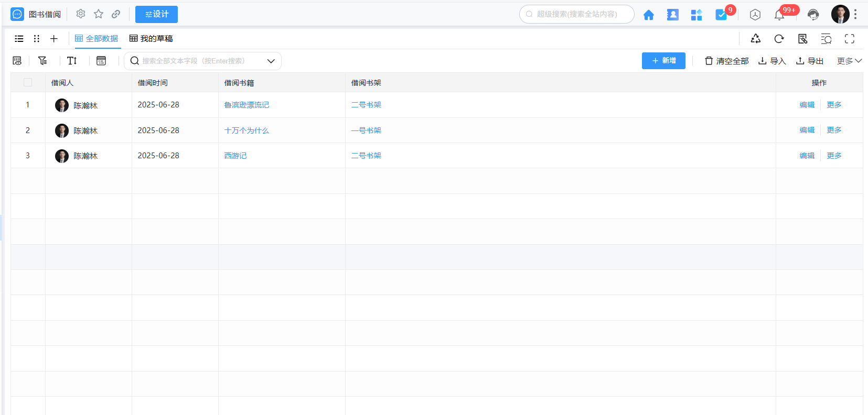This screenshot has width=868, height=415.
Task: Switch to the 我的草稿 tab
Action: 151,39
